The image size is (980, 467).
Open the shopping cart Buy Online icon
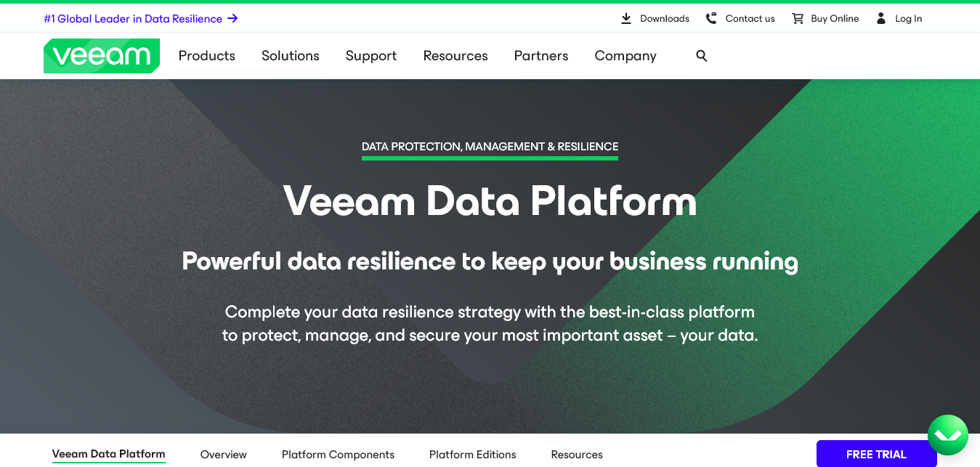click(798, 18)
